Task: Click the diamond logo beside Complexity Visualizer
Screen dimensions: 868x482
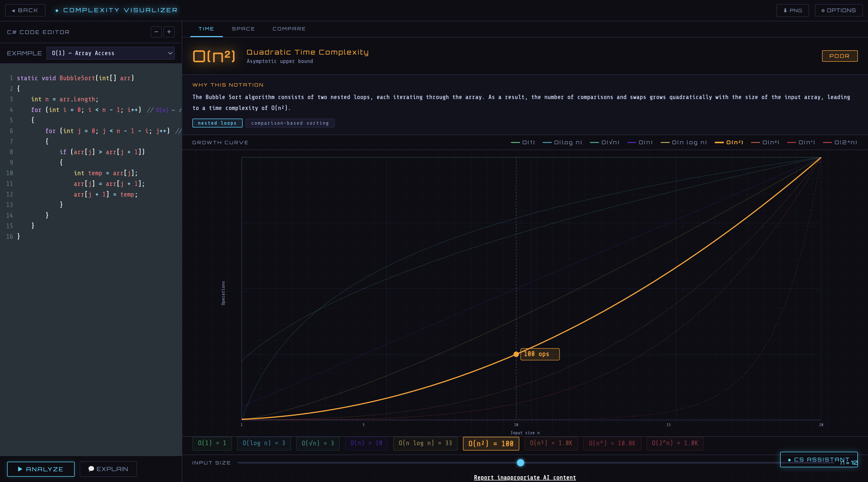Action: [56, 10]
